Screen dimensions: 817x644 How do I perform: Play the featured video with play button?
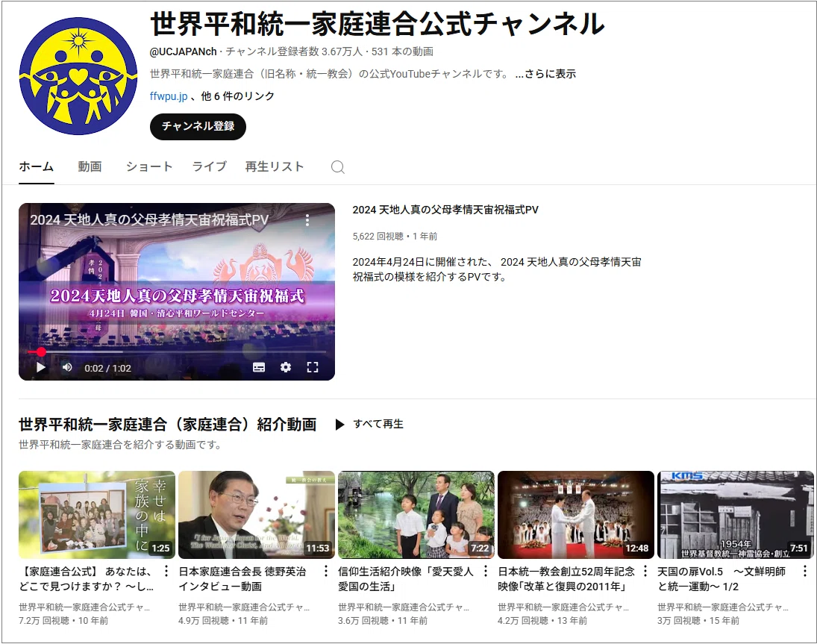click(40, 367)
